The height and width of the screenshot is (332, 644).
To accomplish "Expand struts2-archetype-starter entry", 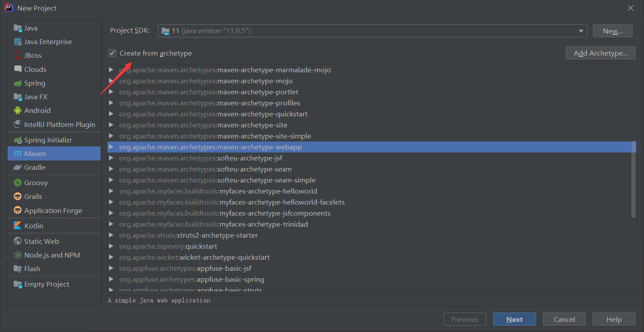I will pos(111,235).
